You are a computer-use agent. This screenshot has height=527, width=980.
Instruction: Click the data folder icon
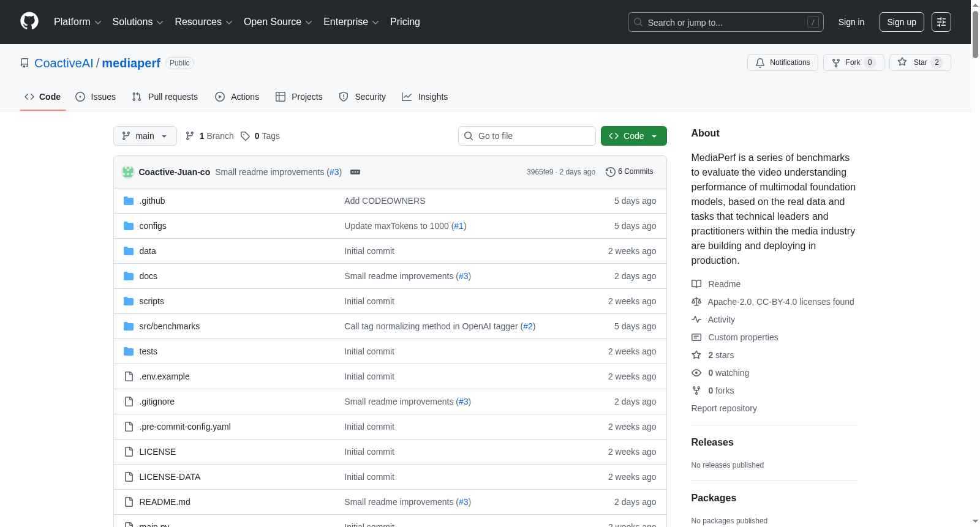[x=129, y=251]
